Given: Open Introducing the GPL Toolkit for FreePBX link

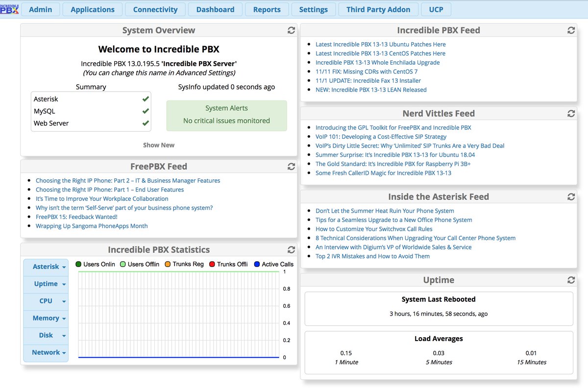Looking at the screenshot, I should pos(393,127).
